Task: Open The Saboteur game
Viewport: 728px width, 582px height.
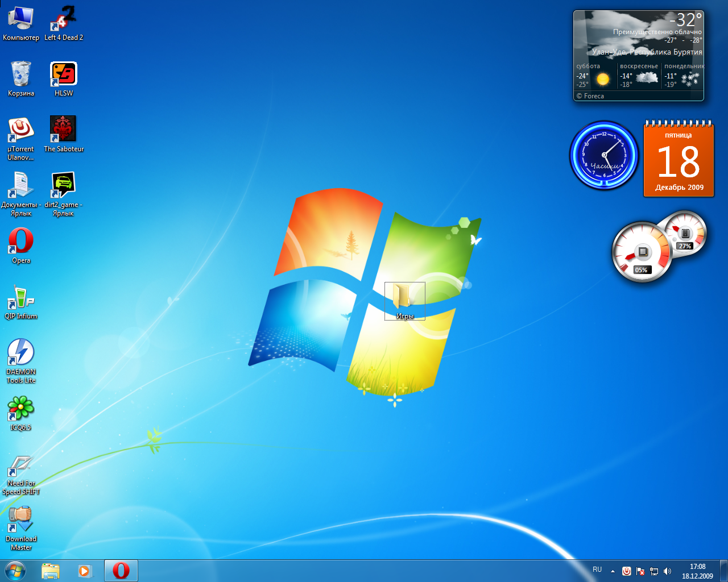Action: (x=64, y=128)
